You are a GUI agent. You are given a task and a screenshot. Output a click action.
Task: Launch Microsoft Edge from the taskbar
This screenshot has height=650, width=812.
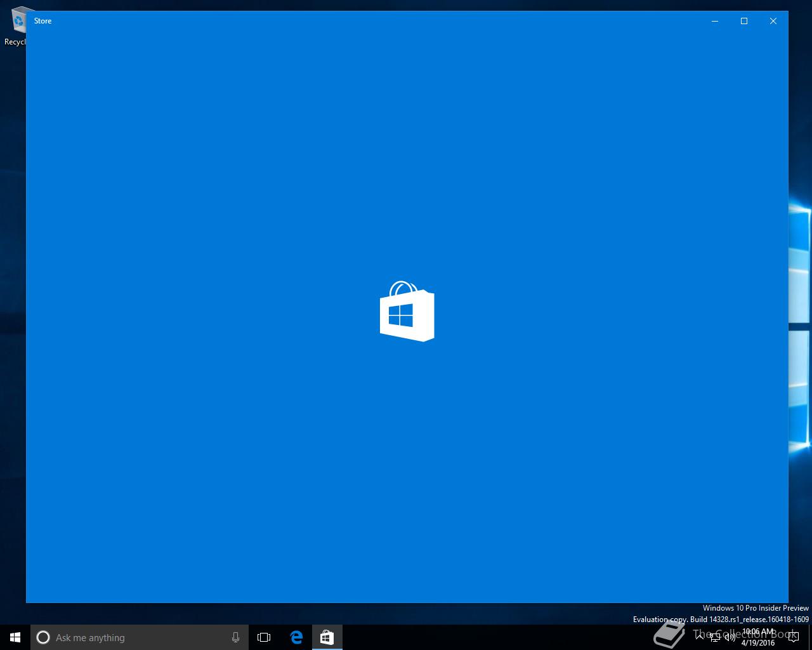pyautogui.click(x=296, y=637)
